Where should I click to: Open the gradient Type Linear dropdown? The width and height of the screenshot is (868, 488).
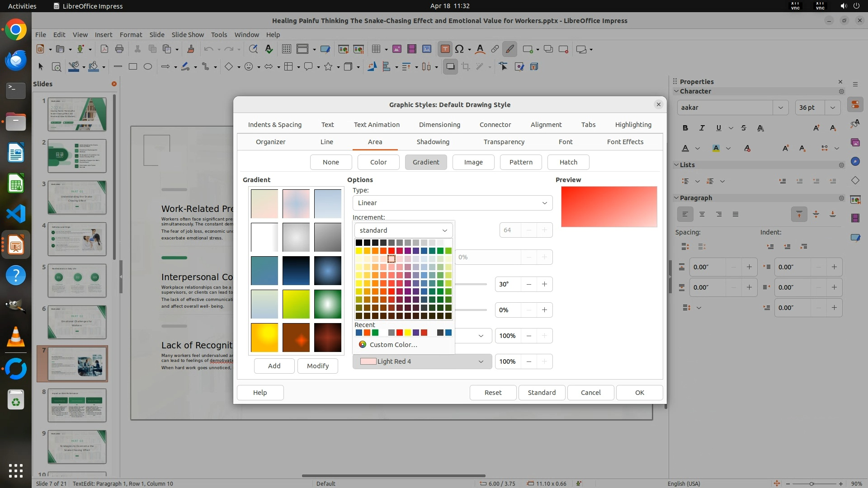(452, 203)
